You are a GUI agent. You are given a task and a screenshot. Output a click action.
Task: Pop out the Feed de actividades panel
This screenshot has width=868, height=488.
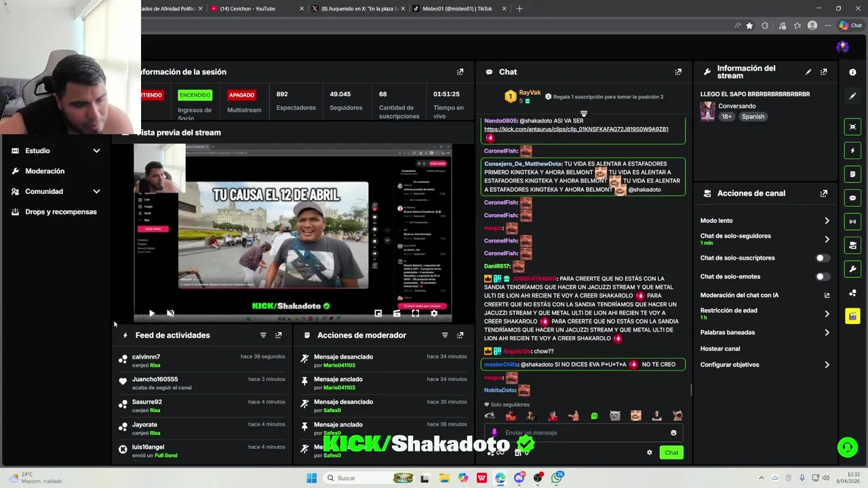coord(279,335)
